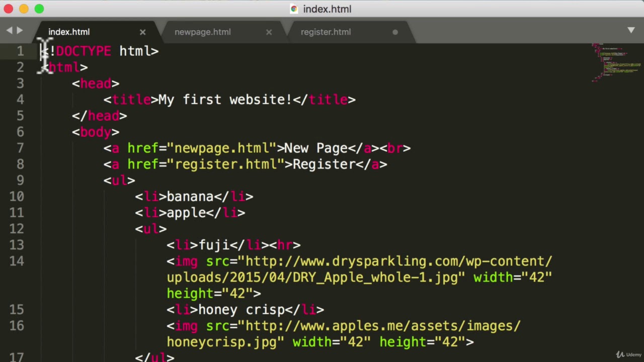Close the index.html tab
This screenshot has width=644, height=362.
142,32
